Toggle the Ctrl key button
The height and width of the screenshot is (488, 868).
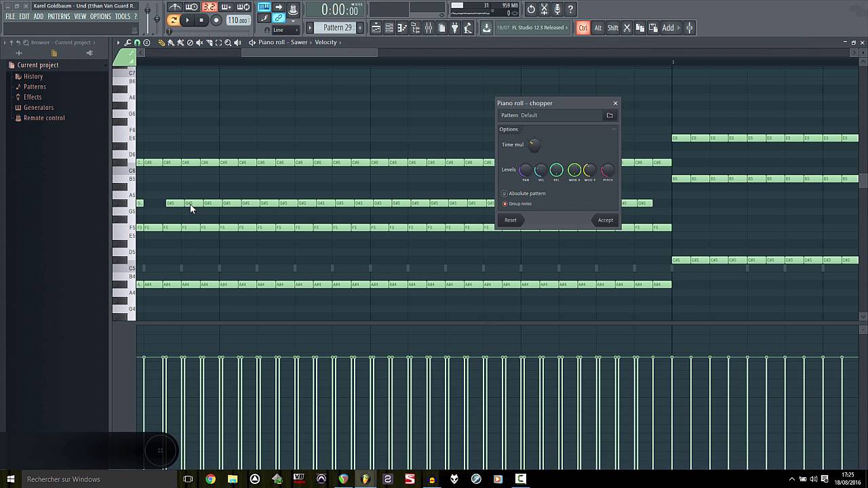583,28
